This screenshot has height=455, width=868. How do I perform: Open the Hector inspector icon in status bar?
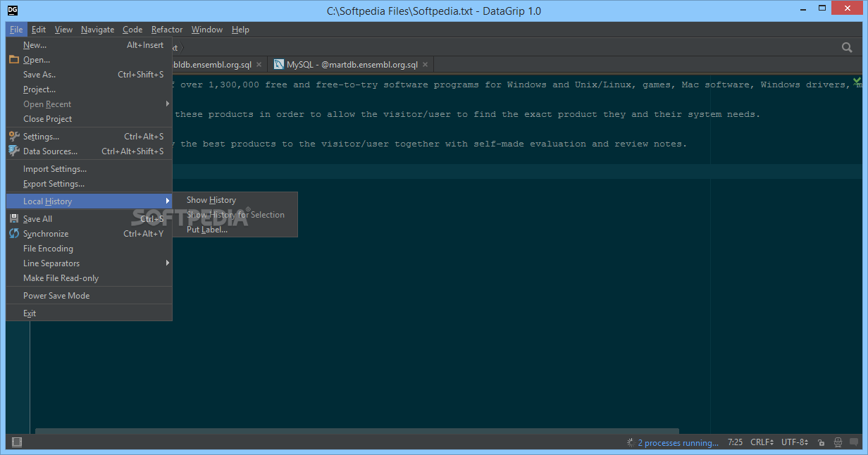(x=838, y=443)
